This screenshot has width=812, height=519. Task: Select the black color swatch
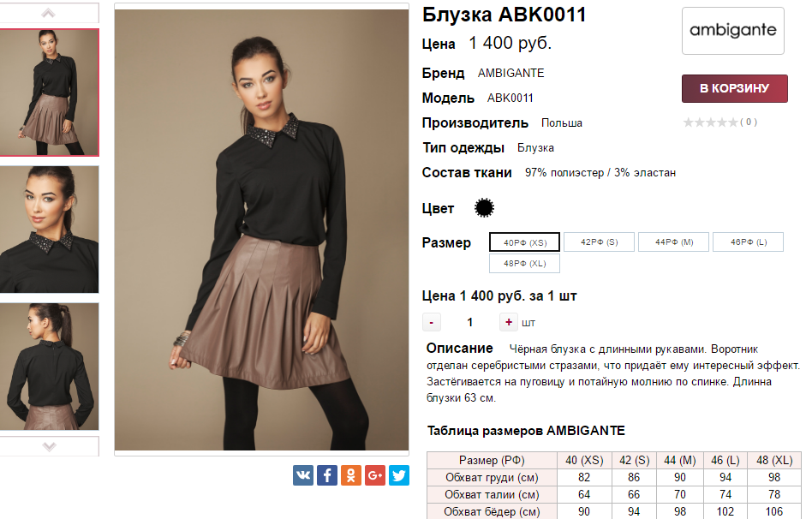[484, 208]
